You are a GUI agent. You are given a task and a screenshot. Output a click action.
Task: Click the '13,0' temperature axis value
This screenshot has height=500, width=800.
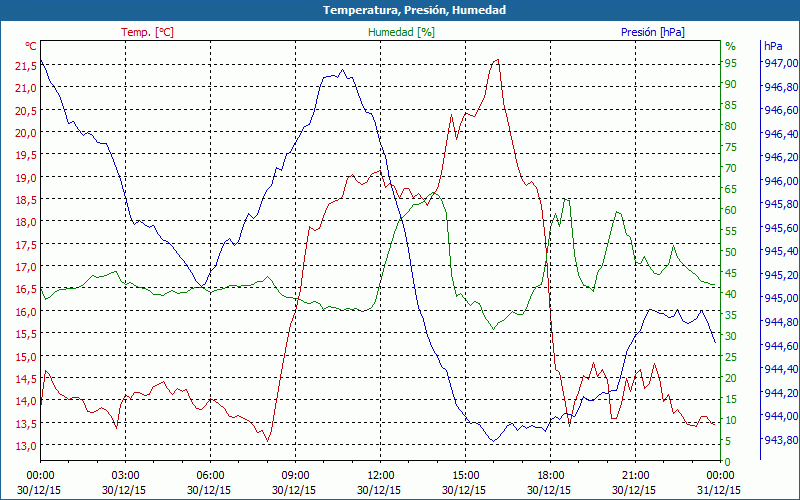tap(26, 446)
